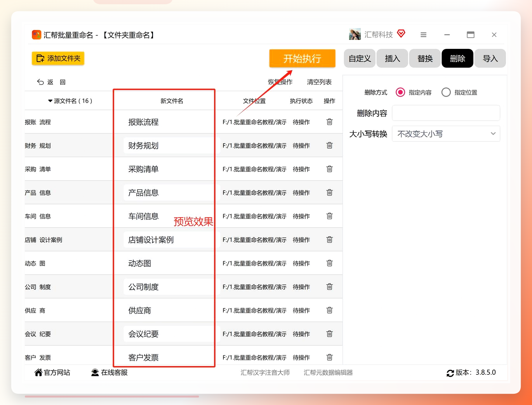
Task: Switch to the 替换 tab
Action: click(x=425, y=59)
